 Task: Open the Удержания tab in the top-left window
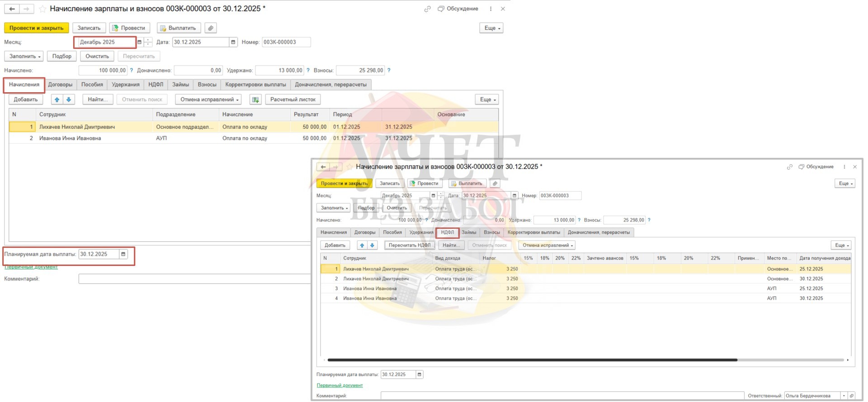(126, 85)
